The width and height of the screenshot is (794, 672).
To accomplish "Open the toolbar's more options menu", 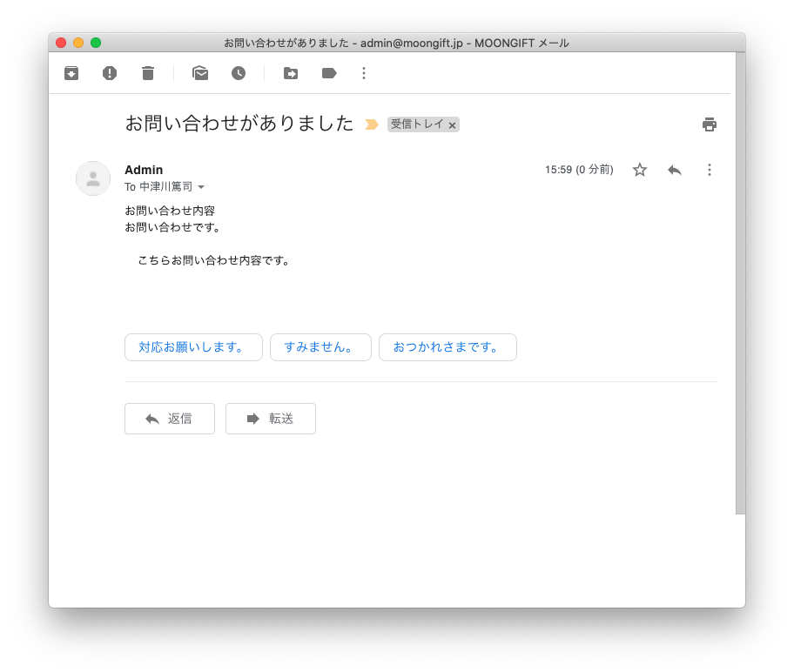I will coord(364,73).
